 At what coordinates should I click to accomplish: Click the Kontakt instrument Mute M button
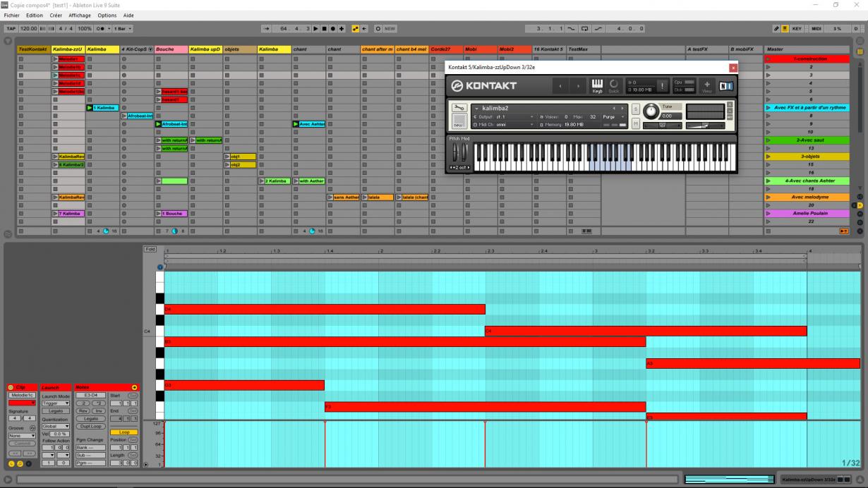[x=636, y=124]
